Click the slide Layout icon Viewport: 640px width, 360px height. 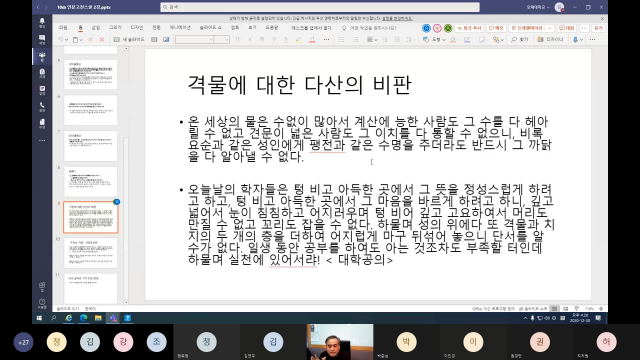[154, 40]
